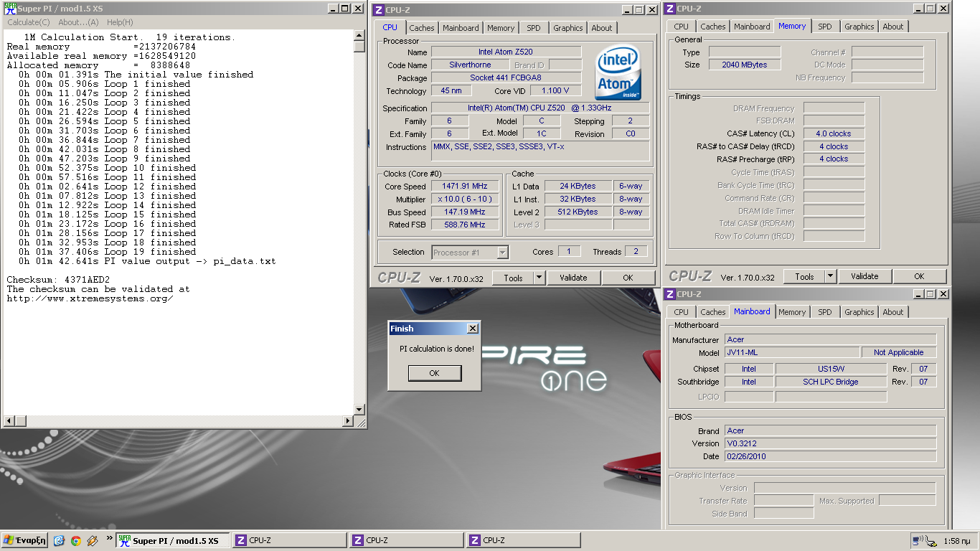This screenshot has height=551, width=980.
Task: Select the About tab in the CPU-Z Memory window
Action: [x=893, y=27]
